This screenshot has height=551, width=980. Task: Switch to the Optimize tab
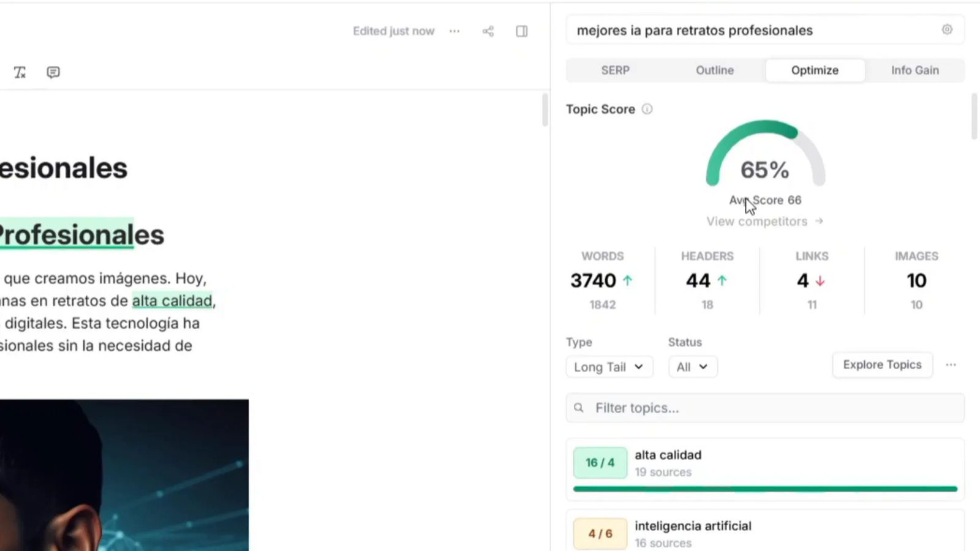(x=815, y=70)
